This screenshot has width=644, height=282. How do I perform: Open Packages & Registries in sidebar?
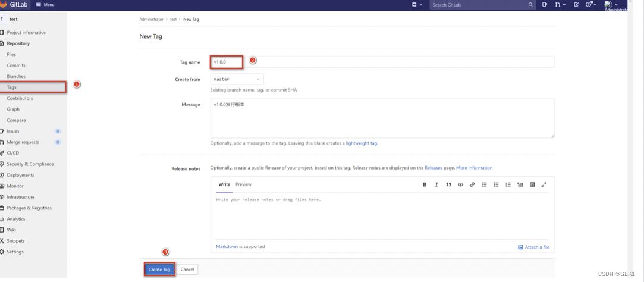(29, 208)
